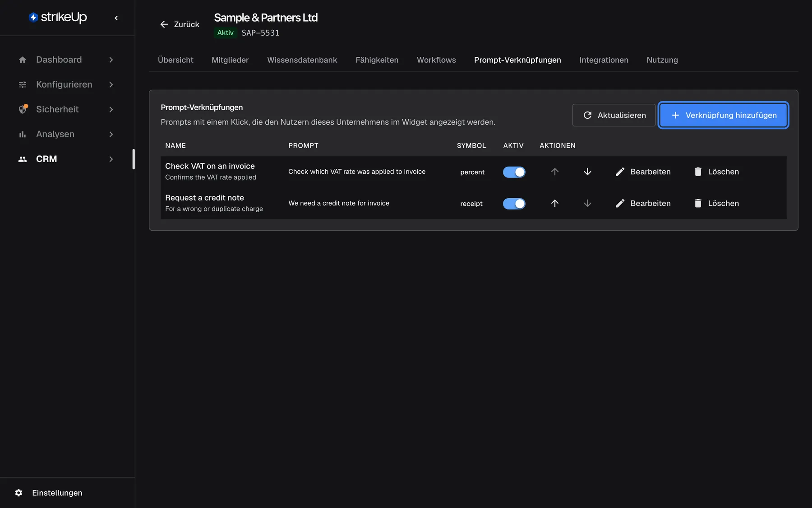Image resolution: width=812 pixels, height=508 pixels.
Task: Click the Aktiv status badge
Action: (225, 33)
